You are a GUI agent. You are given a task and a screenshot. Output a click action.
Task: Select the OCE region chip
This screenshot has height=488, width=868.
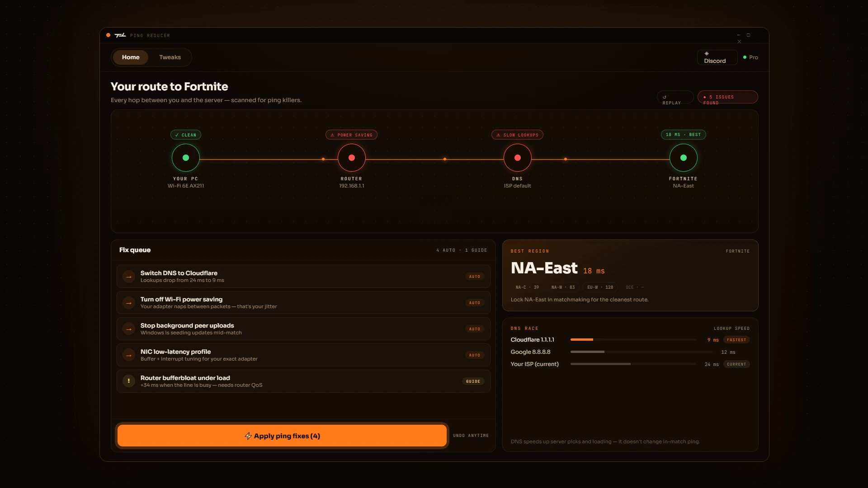635,287
